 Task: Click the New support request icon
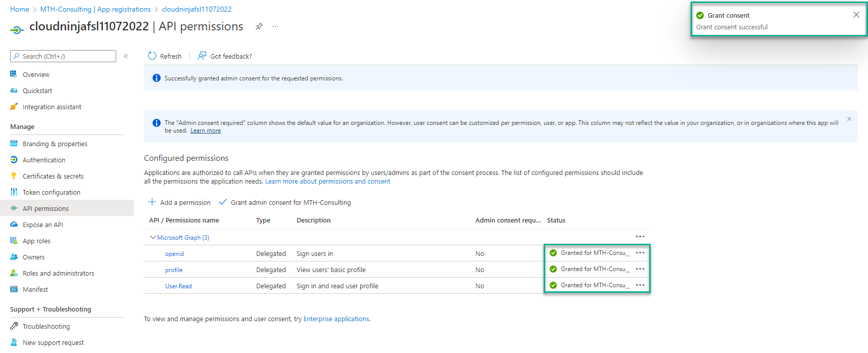(x=14, y=342)
